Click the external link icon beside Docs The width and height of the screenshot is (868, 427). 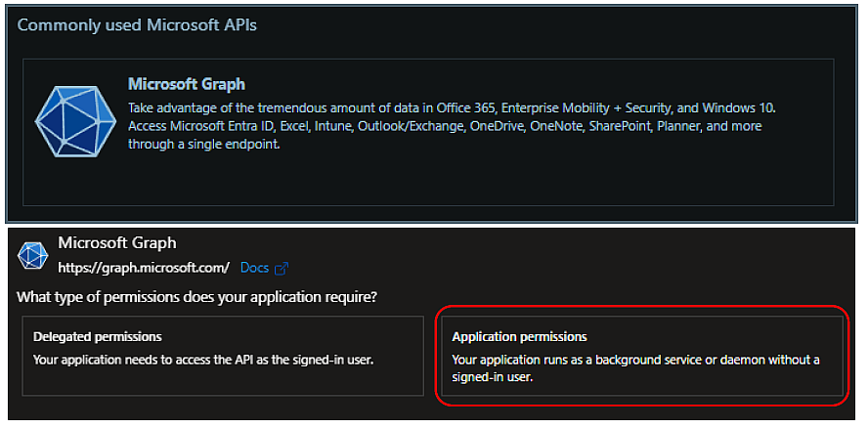[282, 268]
